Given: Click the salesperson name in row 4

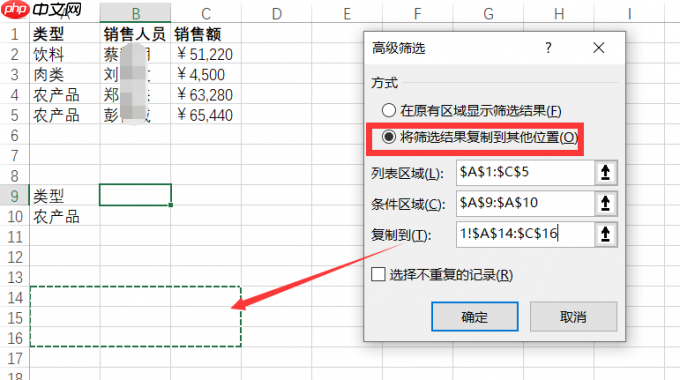Looking at the screenshot, I should [135, 95].
